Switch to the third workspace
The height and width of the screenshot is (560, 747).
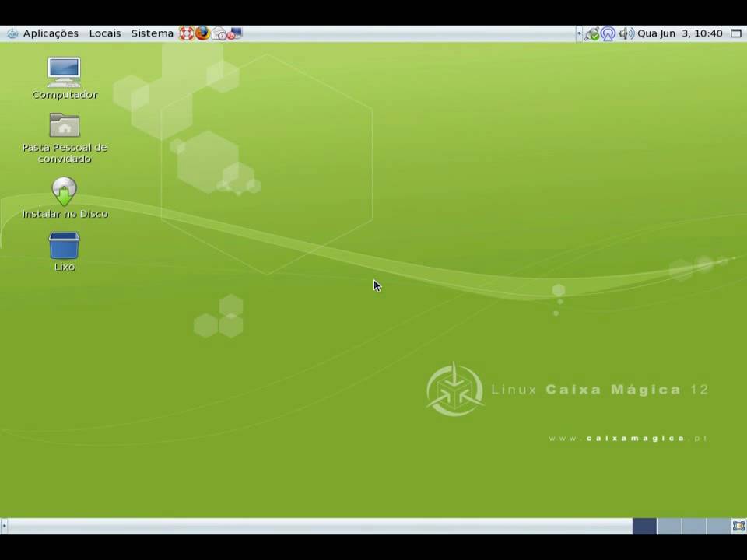(x=694, y=527)
